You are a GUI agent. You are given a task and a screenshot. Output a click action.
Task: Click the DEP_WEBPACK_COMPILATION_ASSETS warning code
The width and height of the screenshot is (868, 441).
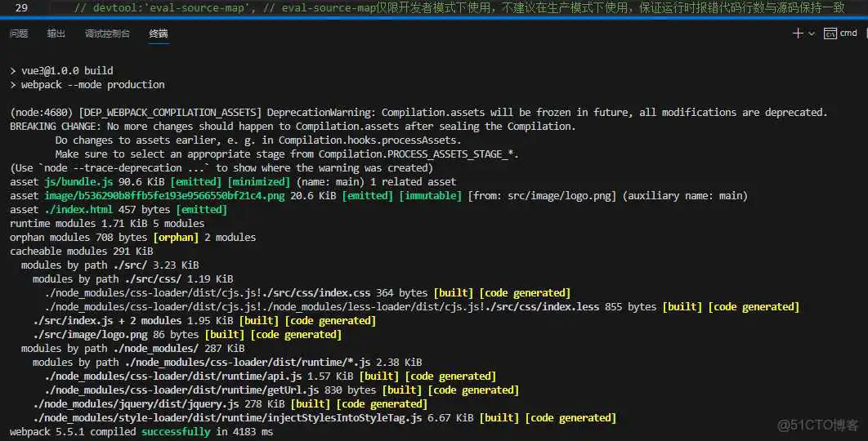[170, 113]
